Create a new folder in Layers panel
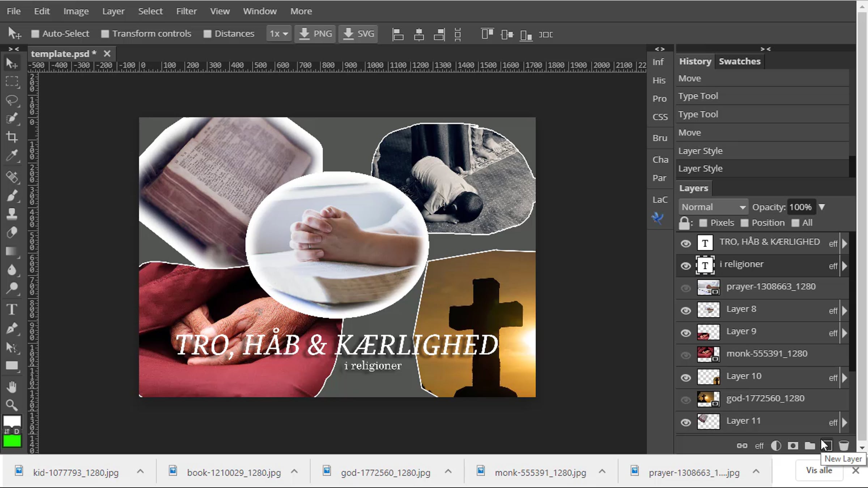Screen dimensions: 868x488 coord(810,445)
